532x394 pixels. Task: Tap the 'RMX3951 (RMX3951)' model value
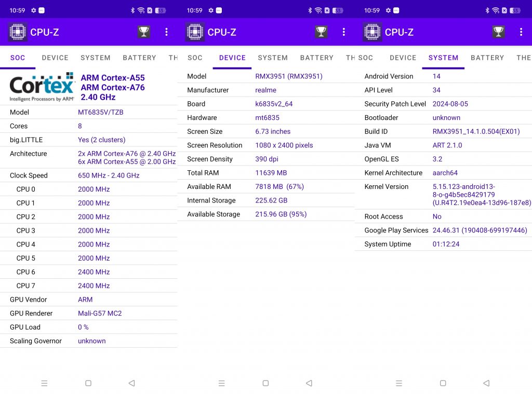point(289,76)
